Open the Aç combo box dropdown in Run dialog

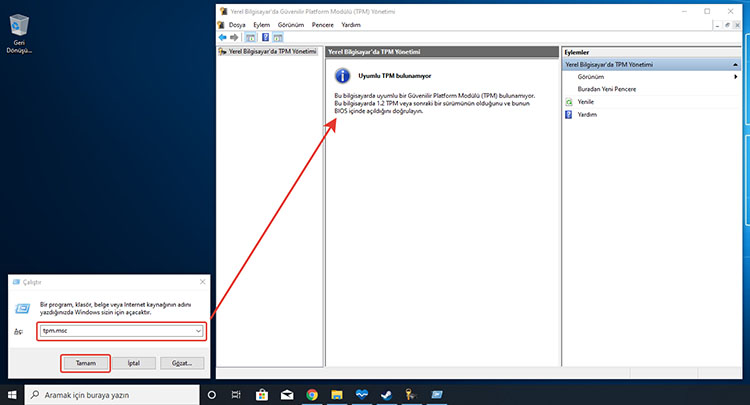click(199, 330)
